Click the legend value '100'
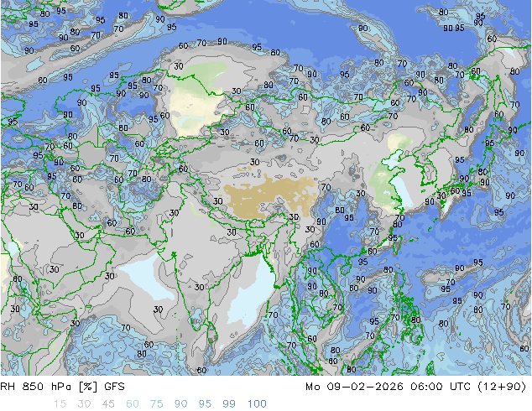This screenshot has width=532, height=411. pos(257,404)
